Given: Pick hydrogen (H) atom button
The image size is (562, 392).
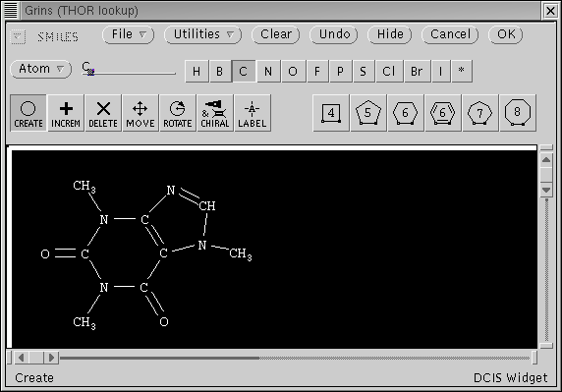Looking at the screenshot, I should (197, 72).
